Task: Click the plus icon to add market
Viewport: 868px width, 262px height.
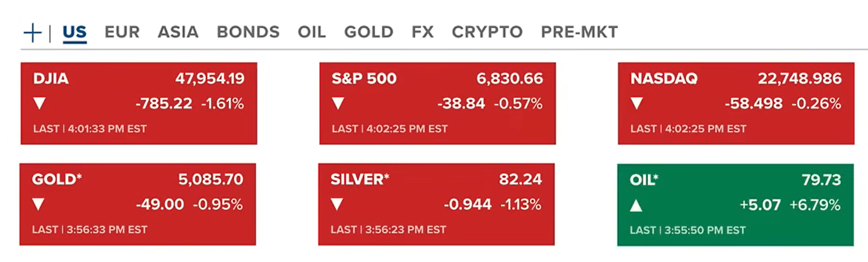Action: (32, 32)
